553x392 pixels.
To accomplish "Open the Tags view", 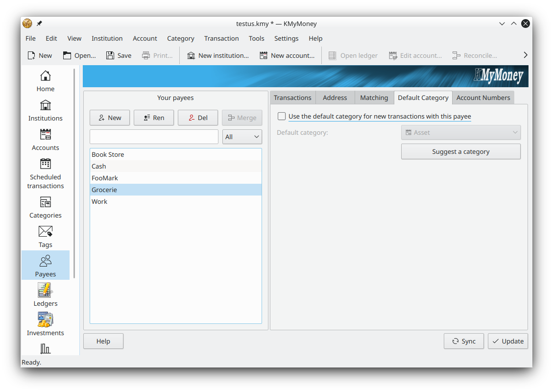I will click(x=45, y=237).
